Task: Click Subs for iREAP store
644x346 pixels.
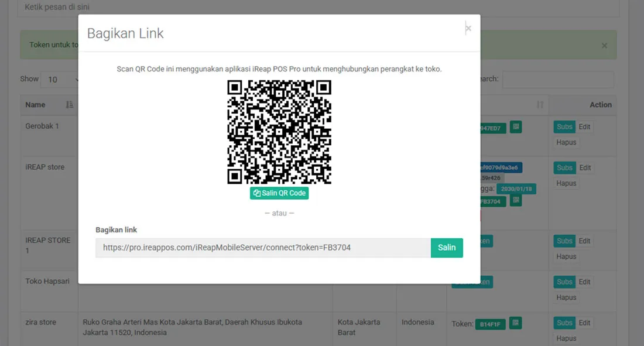Action: pos(564,167)
